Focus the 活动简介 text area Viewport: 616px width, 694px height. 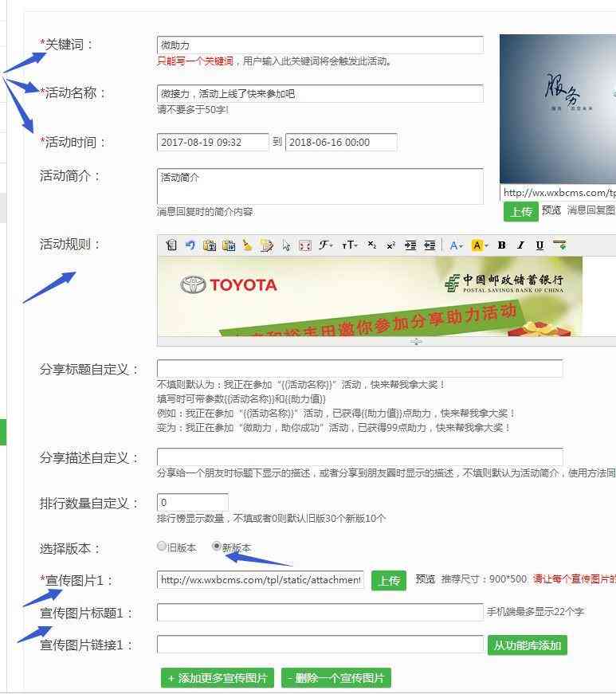tap(320, 186)
